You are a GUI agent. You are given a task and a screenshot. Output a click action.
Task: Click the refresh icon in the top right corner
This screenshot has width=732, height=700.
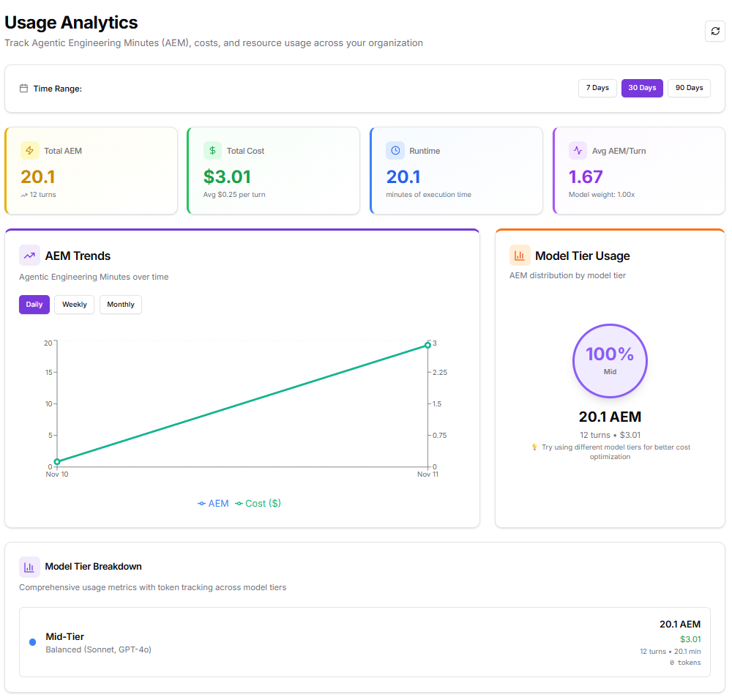tap(715, 31)
